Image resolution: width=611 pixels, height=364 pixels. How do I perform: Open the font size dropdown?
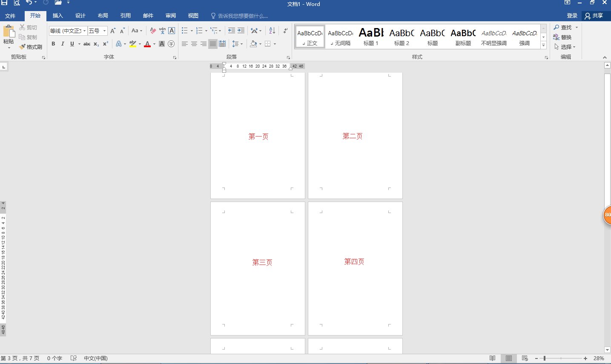pyautogui.click(x=104, y=30)
